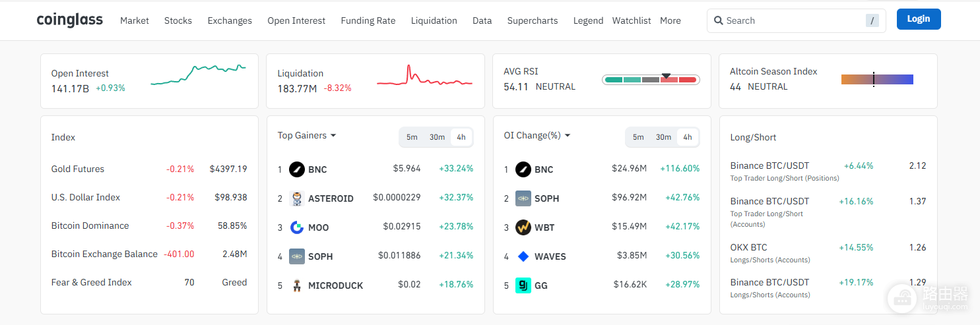Viewport: 980px width, 325px height.
Task: Open the Watchlist page
Action: (x=632, y=20)
